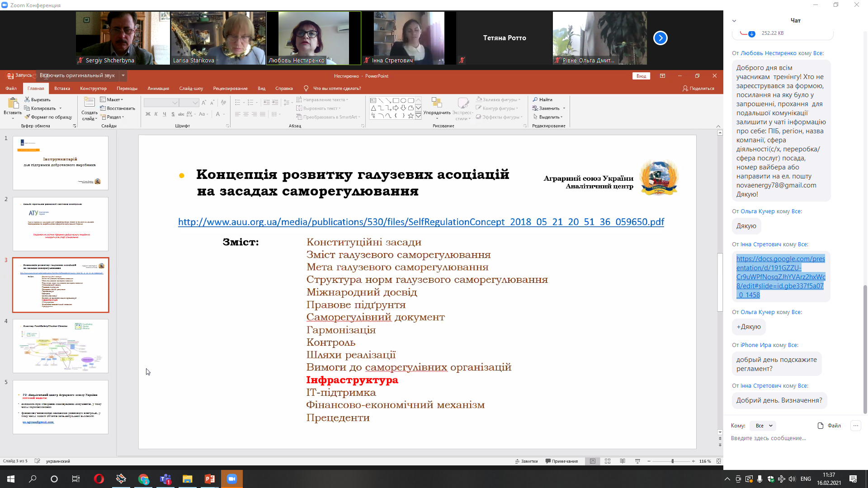Click Cut (Вырезать) in the ribbon
The image size is (868, 488).
[x=38, y=99]
